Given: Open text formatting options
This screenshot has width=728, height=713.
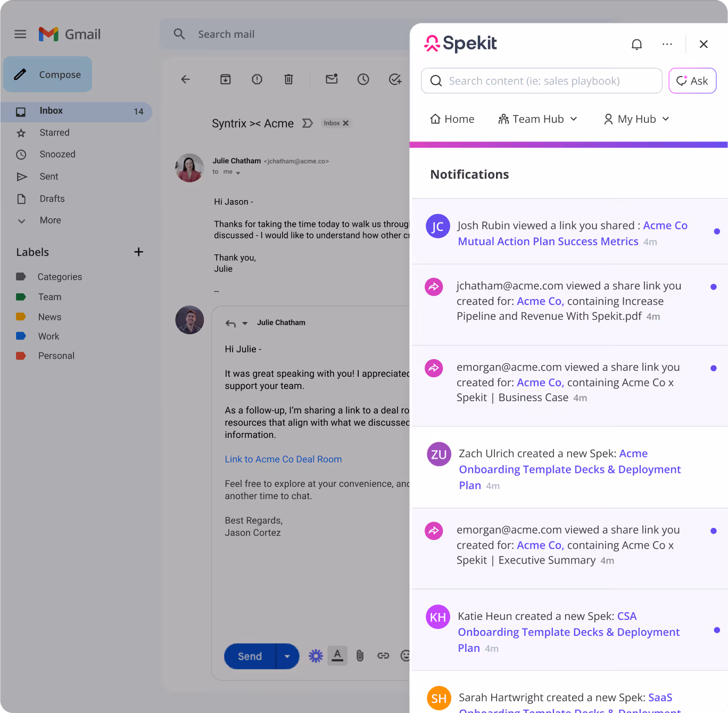Looking at the screenshot, I should pos(337,656).
